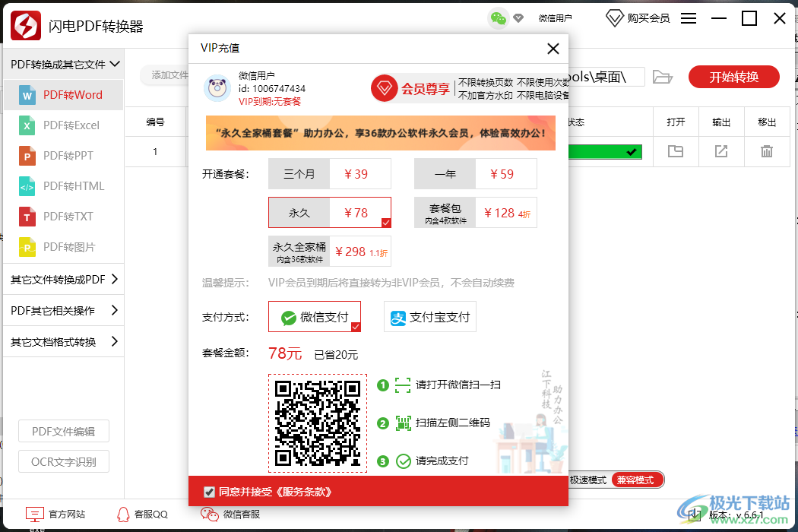Click the 添加文件 button
798x532 pixels.
click(165, 75)
